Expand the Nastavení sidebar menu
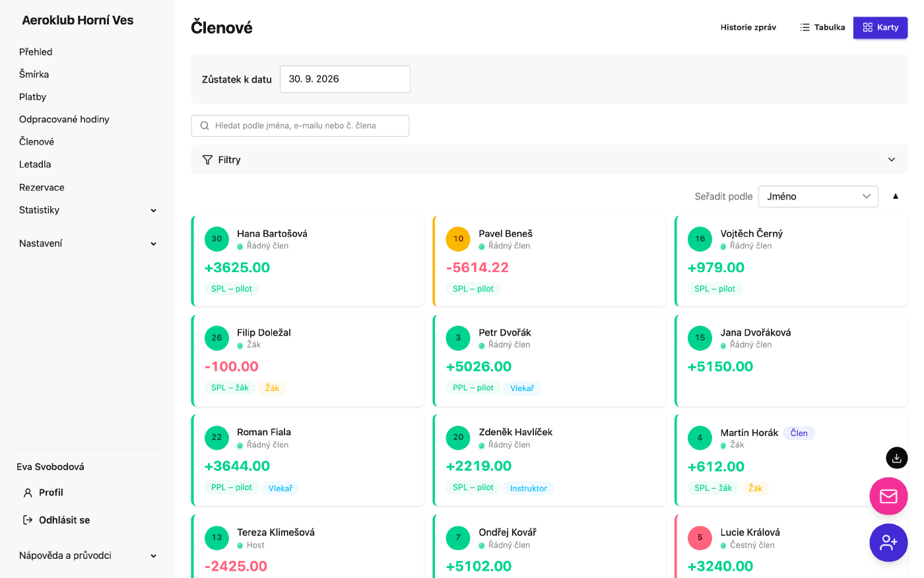Image resolution: width=924 pixels, height=578 pixels. click(x=88, y=244)
